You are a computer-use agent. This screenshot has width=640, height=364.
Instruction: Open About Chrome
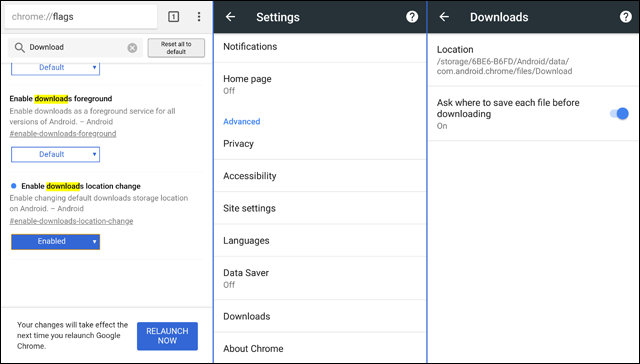tap(320, 348)
